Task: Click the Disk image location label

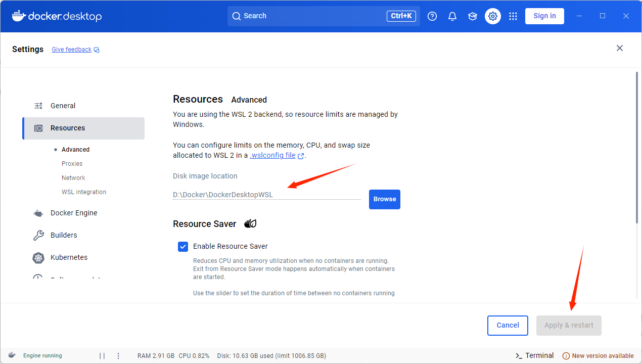Action: pyautogui.click(x=205, y=176)
